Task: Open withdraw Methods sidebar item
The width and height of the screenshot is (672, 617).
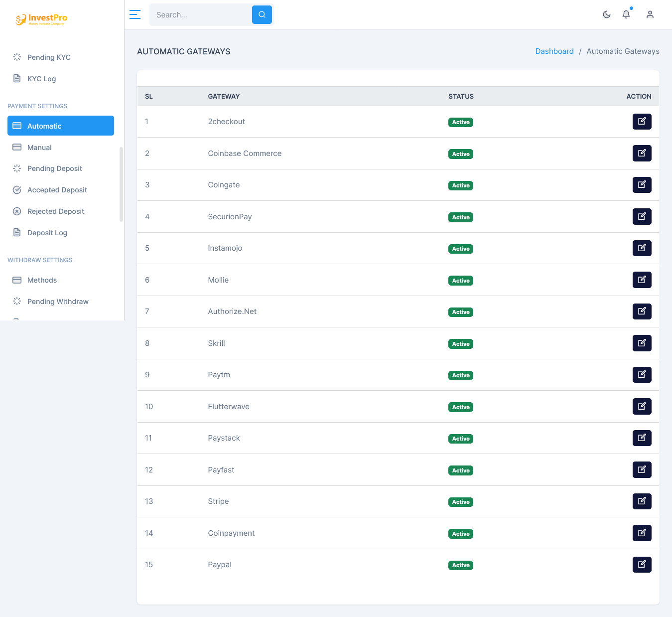Action: pyautogui.click(x=61, y=280)
